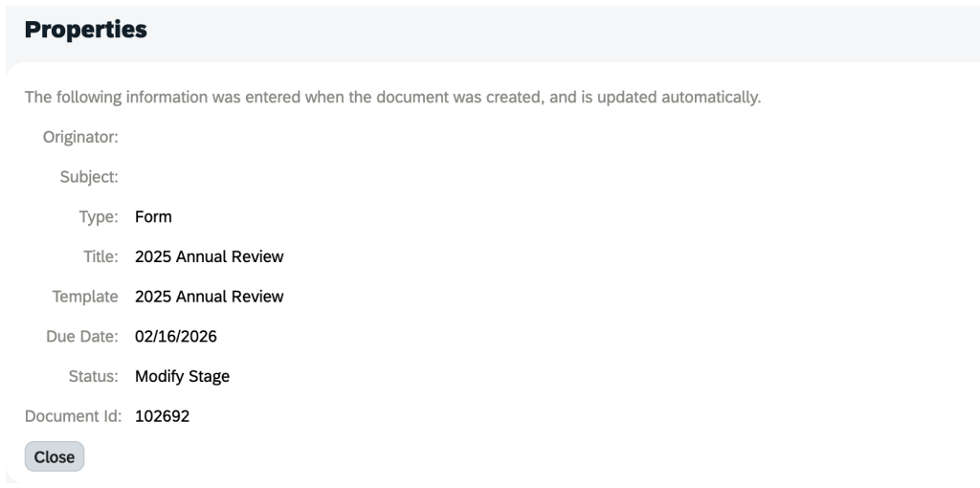Click the Close button

coord(55,456)
